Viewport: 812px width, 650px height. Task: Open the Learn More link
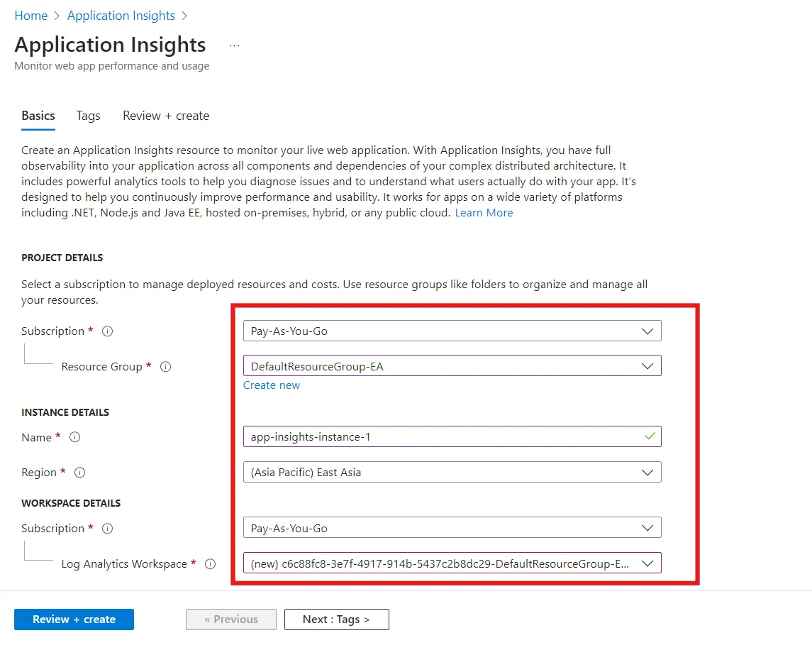click(484, 213)
